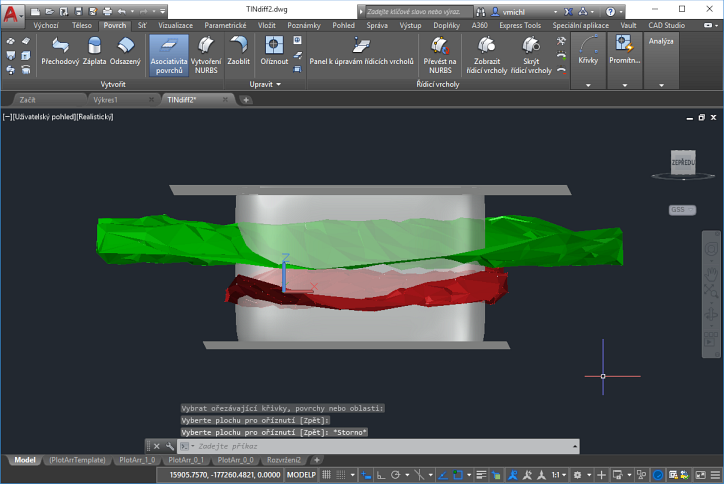Toggle MODELP model space button
The width and height of the screenshot is (724, 484).
301,474
